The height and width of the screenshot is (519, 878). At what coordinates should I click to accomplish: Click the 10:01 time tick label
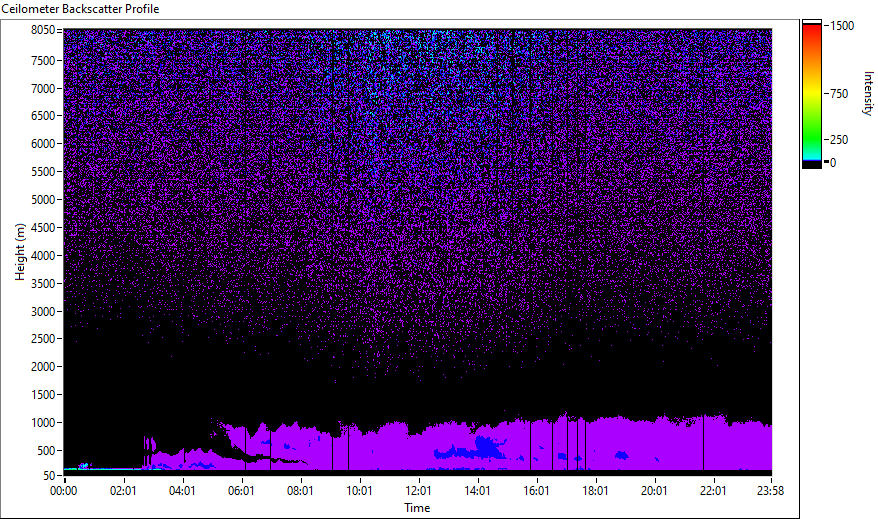[359, 491]
